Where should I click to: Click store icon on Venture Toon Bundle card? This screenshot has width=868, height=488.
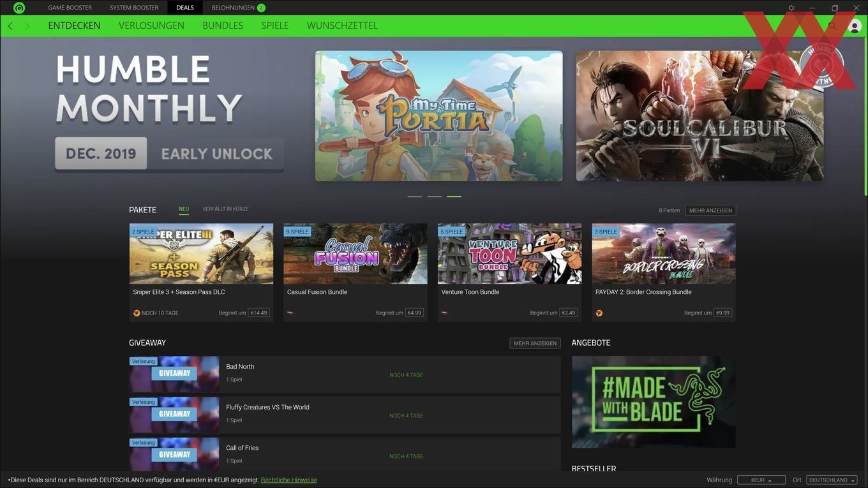click(x=445, y=313)
